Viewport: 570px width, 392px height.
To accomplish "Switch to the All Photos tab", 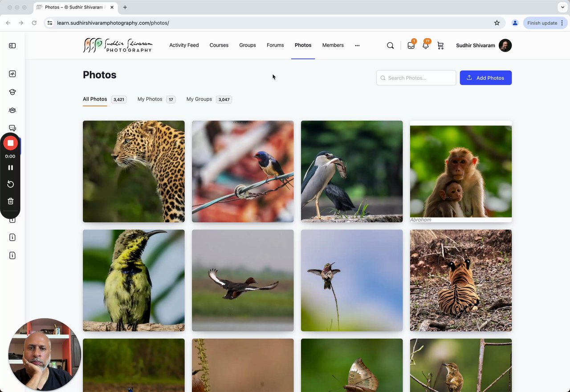I will [x=95, y=99].
